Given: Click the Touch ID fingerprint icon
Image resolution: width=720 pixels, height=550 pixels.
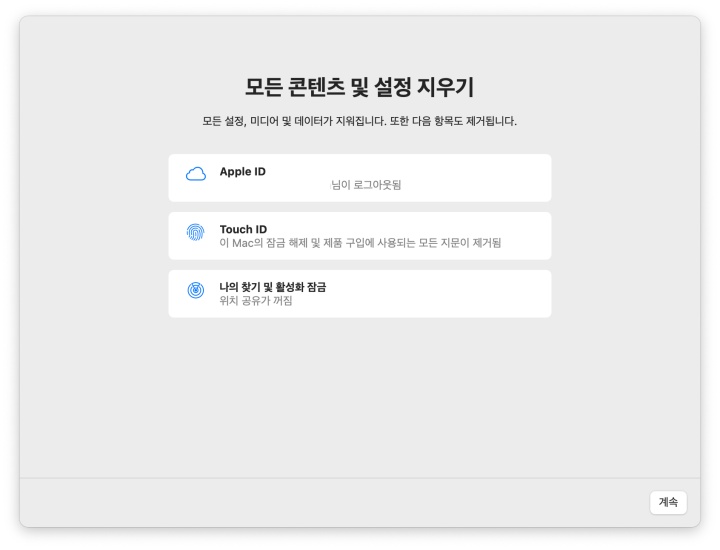Looking at the screenshot, I should (196, 232).
